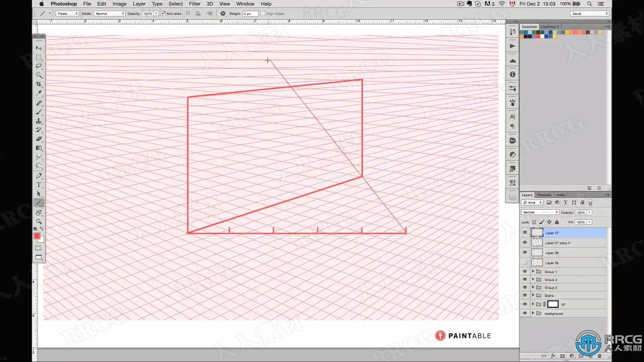Open the blend Mode dropdown
This screenshot has width=644, height=362.
point(109,13)
